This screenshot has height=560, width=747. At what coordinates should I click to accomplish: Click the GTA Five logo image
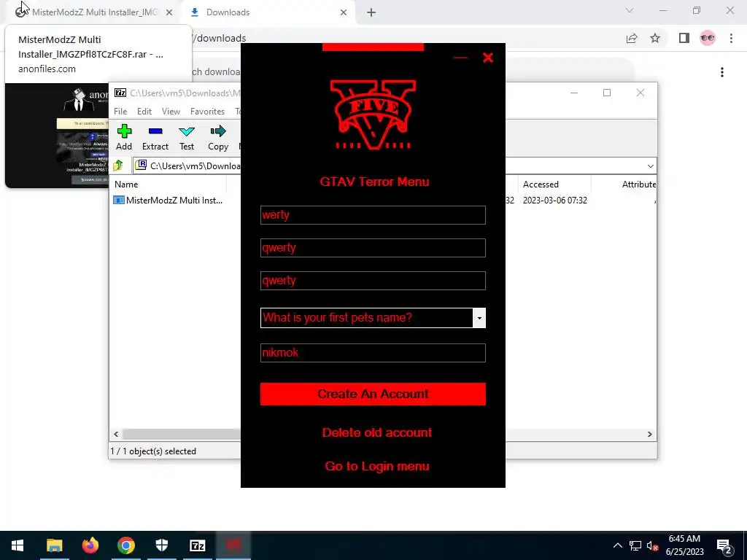[373, 114]
